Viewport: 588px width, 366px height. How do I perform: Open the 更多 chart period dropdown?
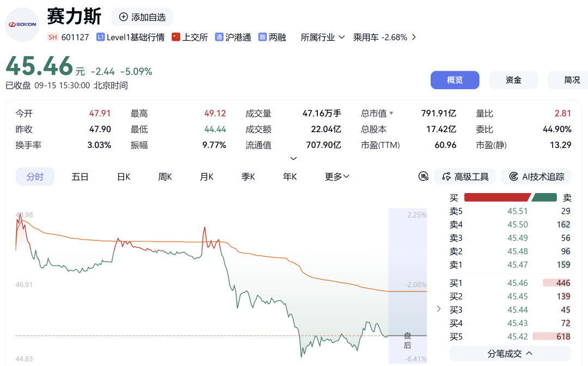pos(337,176)
